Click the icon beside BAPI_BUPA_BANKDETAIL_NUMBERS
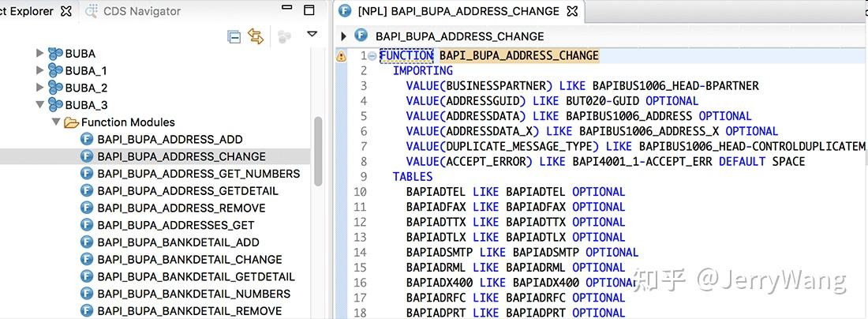The width and height of the screenshot is (868, 319). [86, 294]
